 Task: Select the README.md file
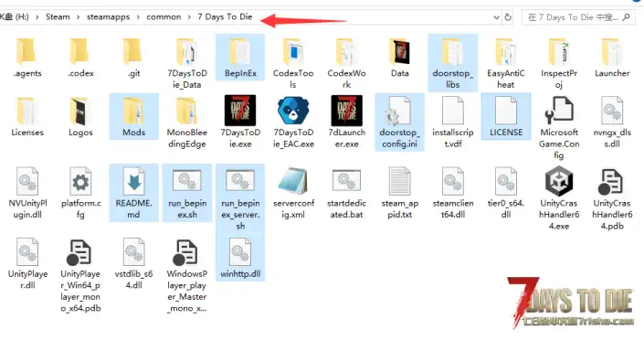coord(134,193)
